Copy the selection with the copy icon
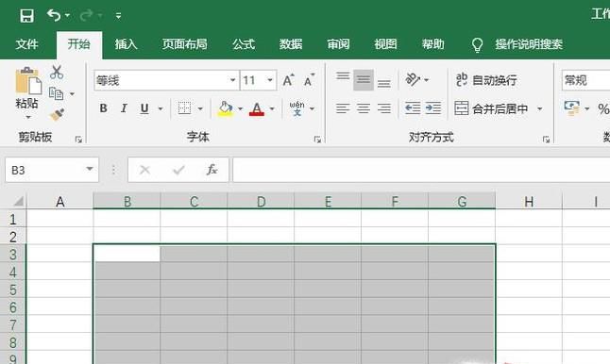610x364 pixels. click(x=57, y=93)
